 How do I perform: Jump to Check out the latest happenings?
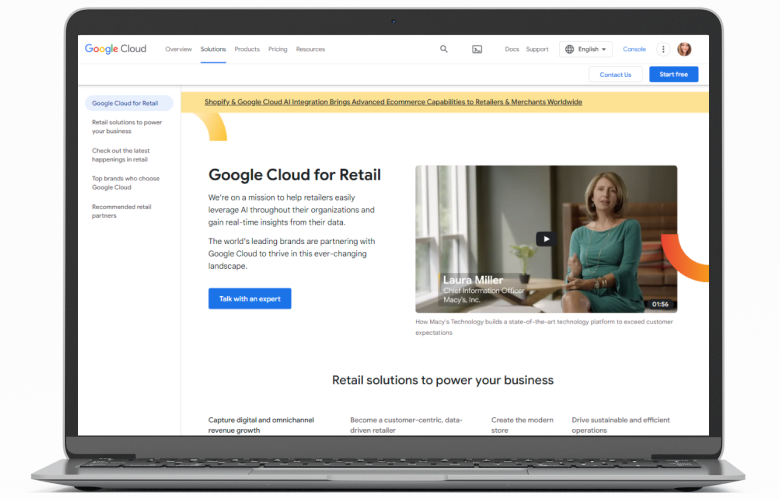click(121, 155)
